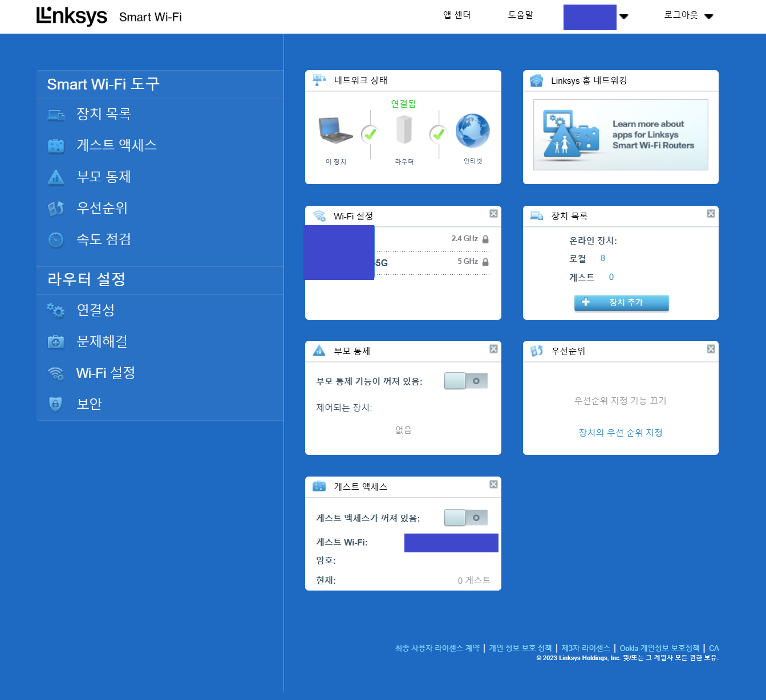
Task: Click the 게스트 액세스 widget header icon
Action: tap(319, 486)
